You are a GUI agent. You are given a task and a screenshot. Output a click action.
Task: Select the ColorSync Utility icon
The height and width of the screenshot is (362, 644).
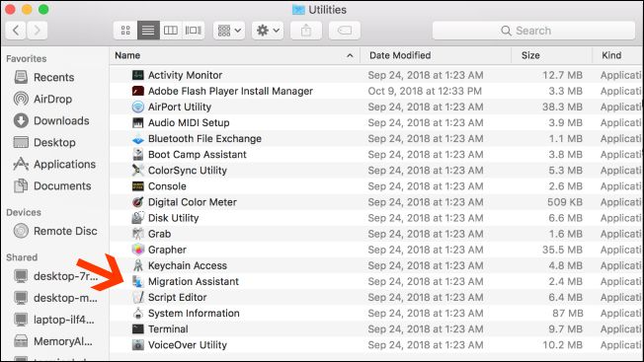click(x=138, y=170)
